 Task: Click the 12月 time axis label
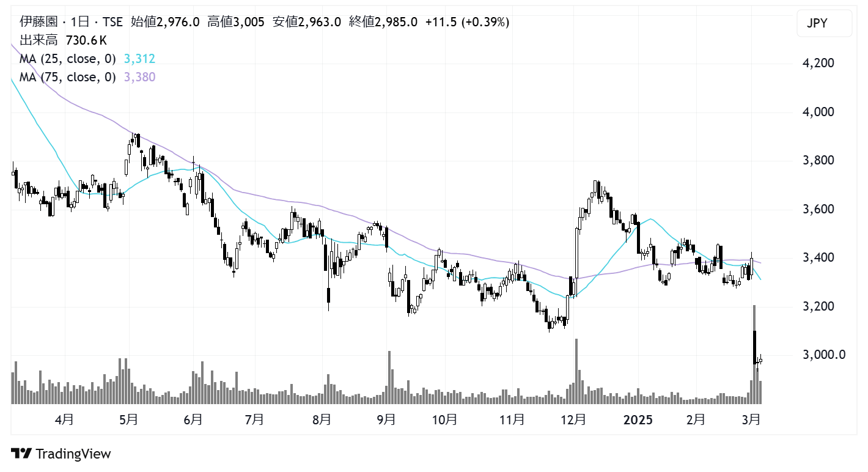pos(573,420)
